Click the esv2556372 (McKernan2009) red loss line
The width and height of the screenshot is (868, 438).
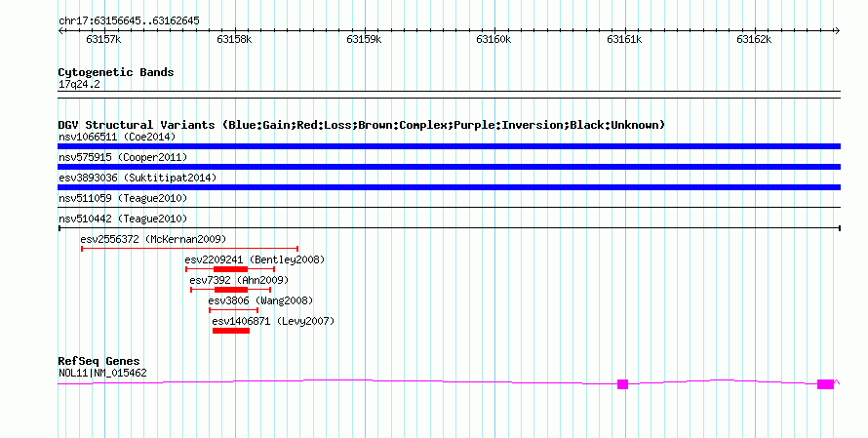pos(190,249)
